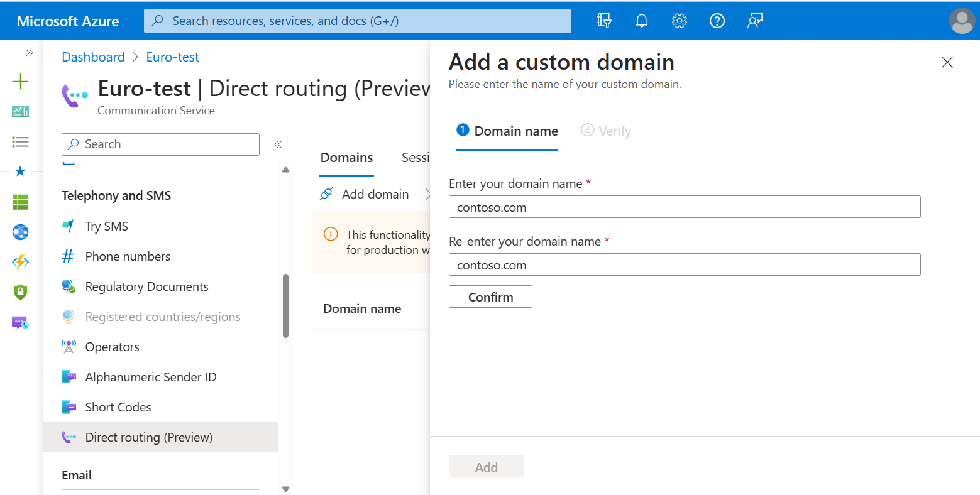The width and height of the screenshot is (980, 495).
Task: Open Operators menu item
Action: [x=160, y=347]
